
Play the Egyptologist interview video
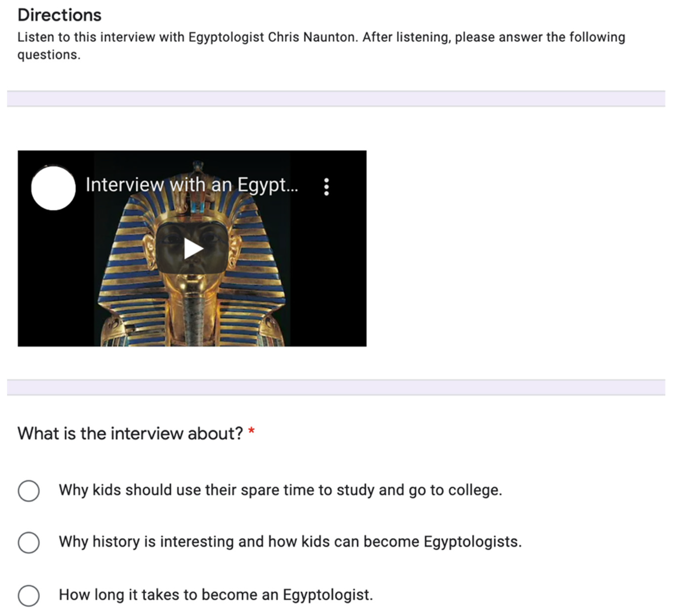[x=193, y=249]
